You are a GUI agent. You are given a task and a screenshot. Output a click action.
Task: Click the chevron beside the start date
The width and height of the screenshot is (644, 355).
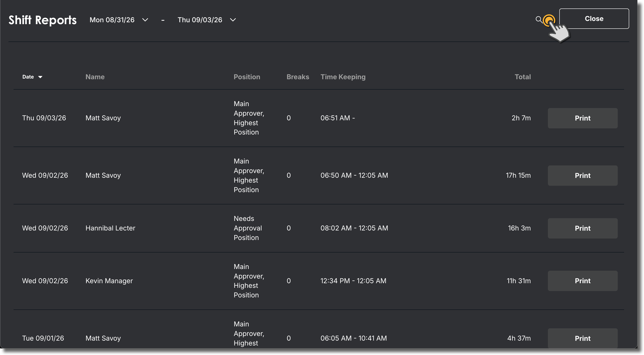click(145, 20)
